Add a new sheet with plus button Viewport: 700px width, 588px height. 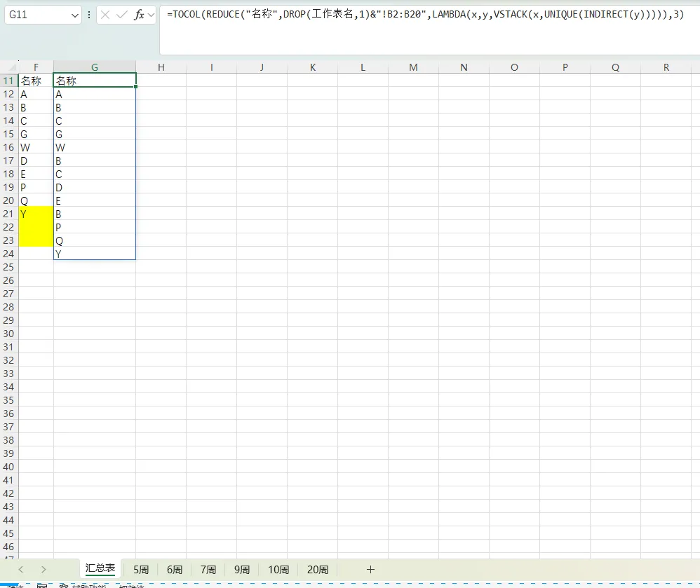click(370, 569)
